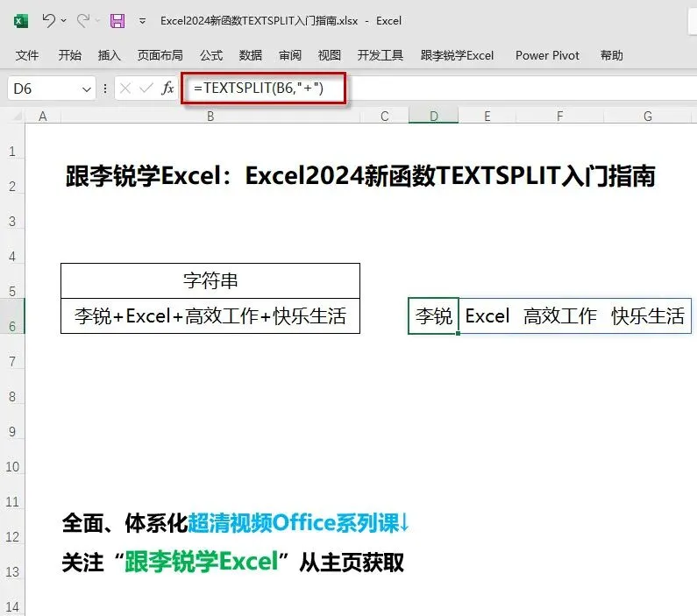Select column B header
This screenshot has width=697, height=616.
click(210, 117)
